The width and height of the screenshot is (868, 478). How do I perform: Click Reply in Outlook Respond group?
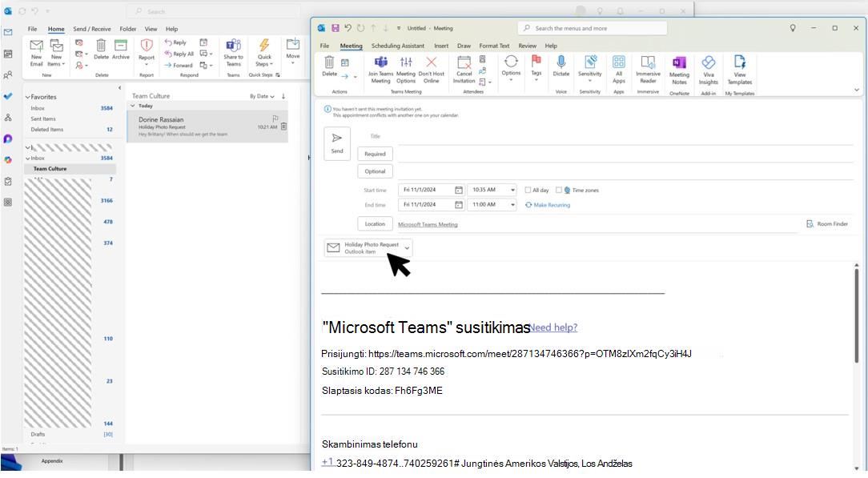(x=175, y=42)
